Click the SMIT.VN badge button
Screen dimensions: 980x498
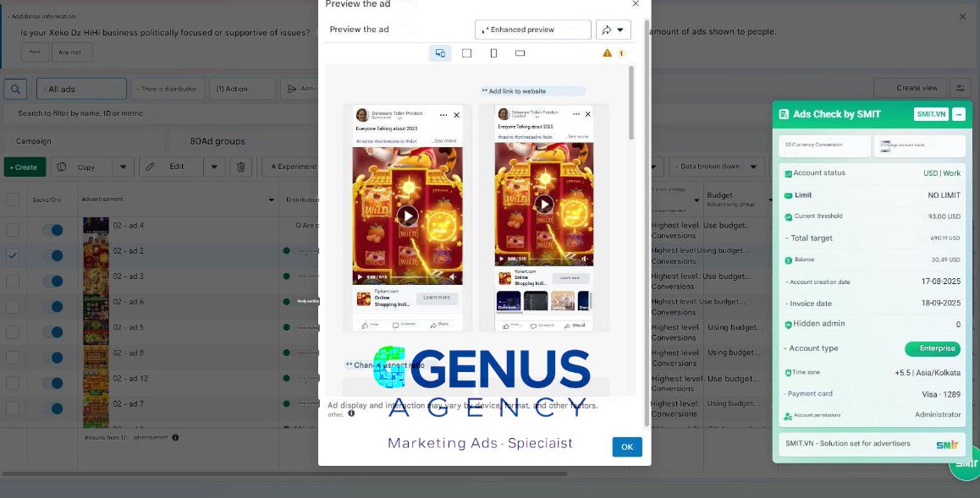point(931,114)
